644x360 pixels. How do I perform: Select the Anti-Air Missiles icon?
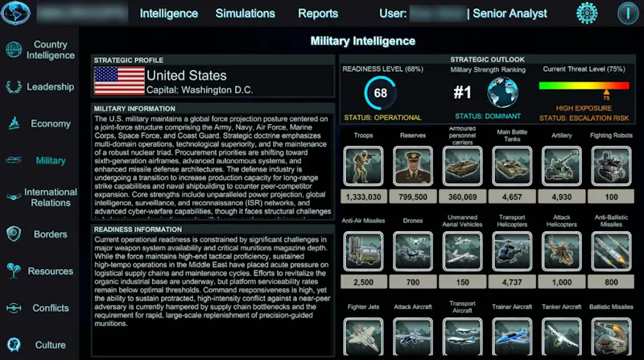pyautogui.click(x=364, y=251)
